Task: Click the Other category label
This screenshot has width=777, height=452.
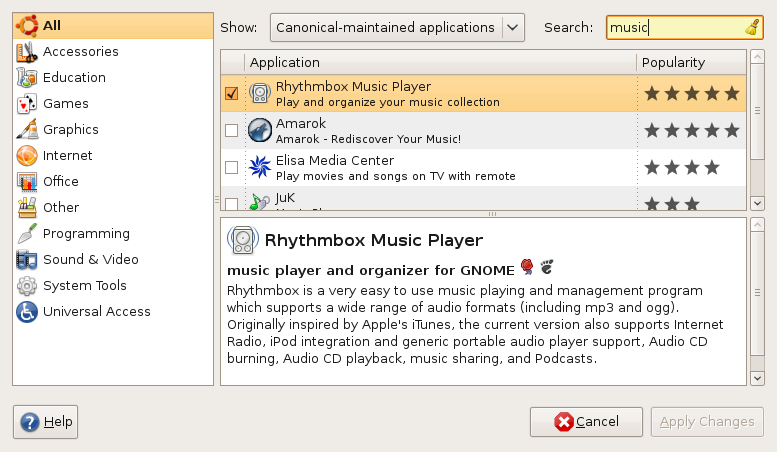Action: point(61,208)
